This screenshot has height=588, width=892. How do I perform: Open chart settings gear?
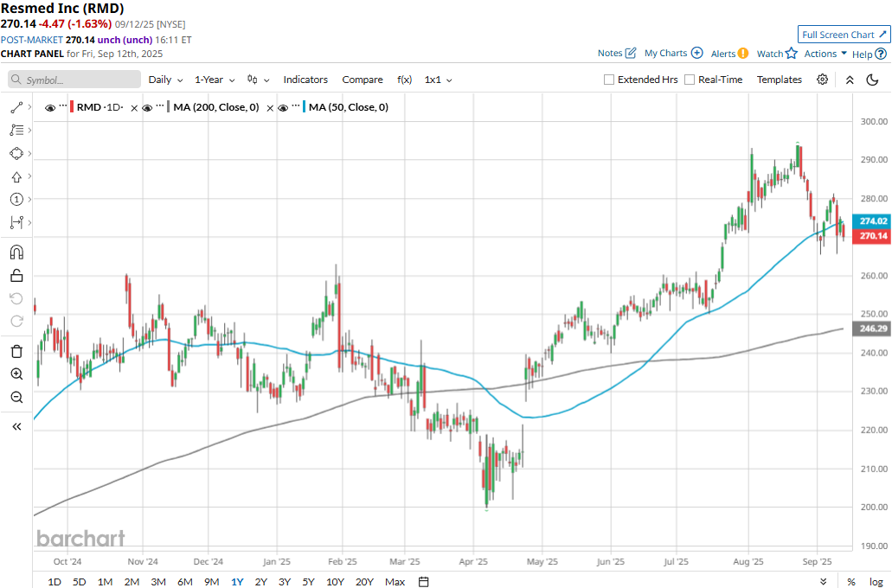[x=822, y=80]
